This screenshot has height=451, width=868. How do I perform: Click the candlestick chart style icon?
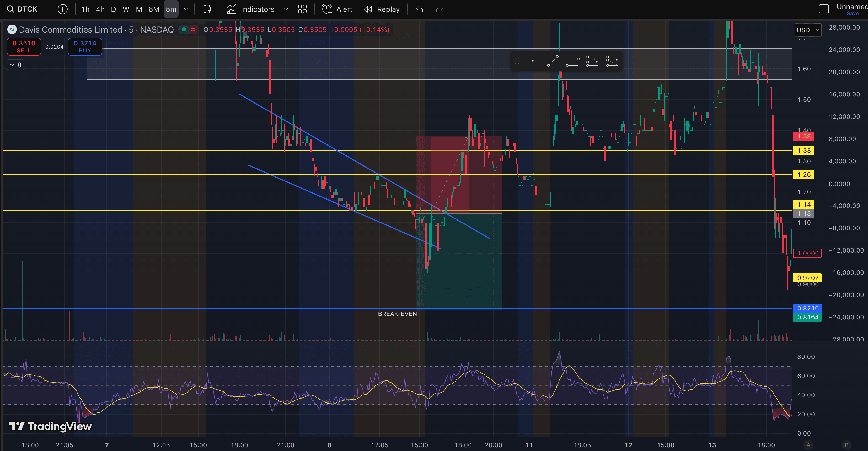207,9
